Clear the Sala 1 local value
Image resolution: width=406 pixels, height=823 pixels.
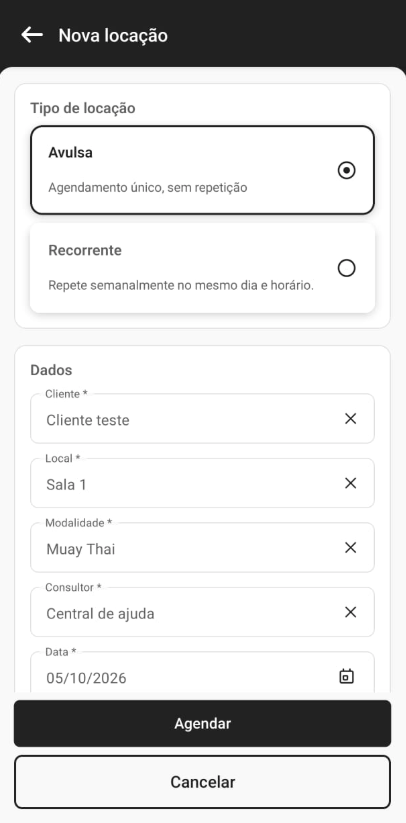coord(350,483)
